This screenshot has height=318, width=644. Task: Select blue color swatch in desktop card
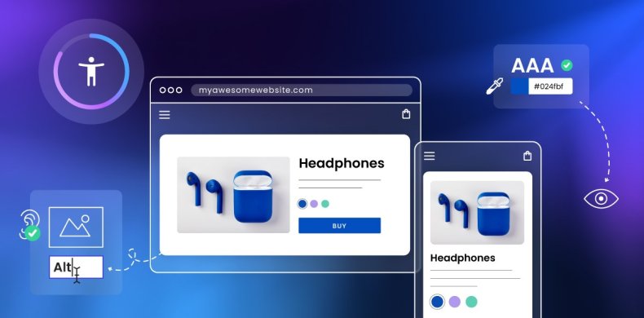tap(302, 204)
